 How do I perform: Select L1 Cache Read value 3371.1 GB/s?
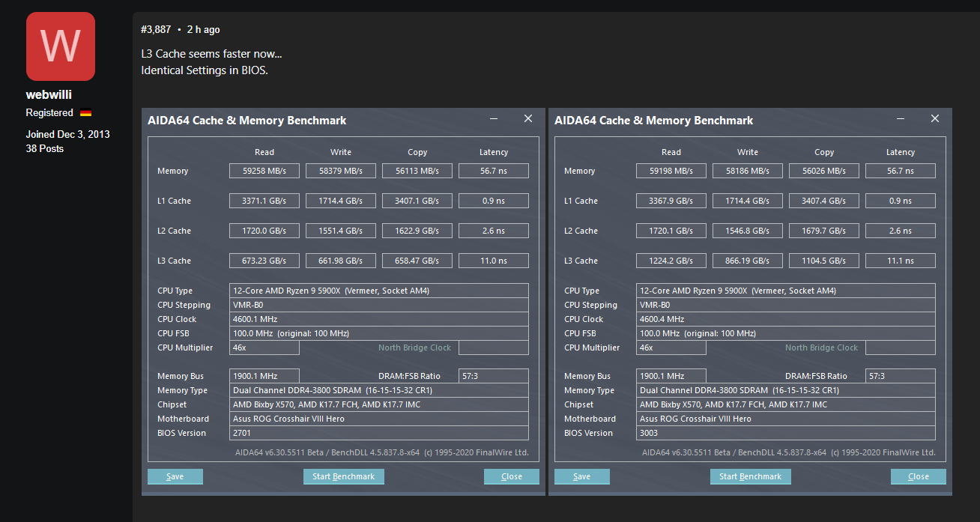264,201
